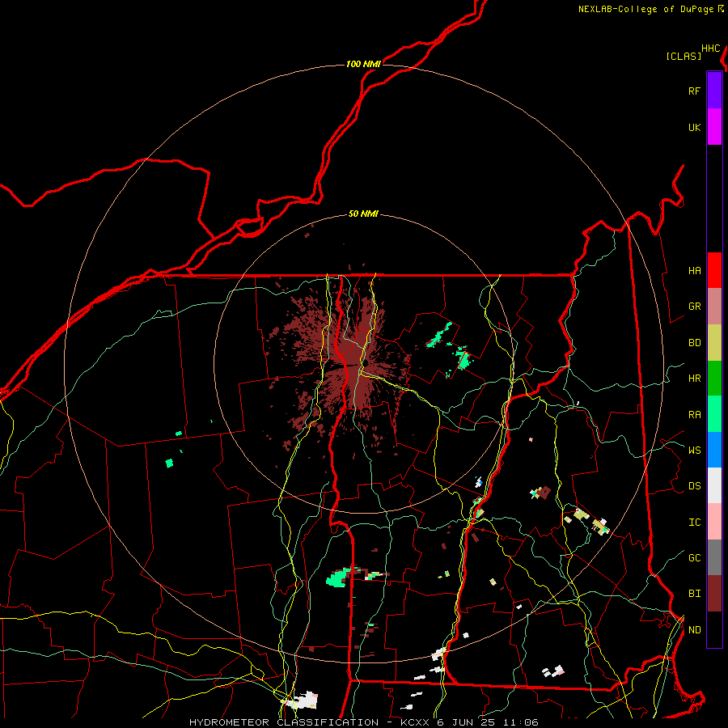Click the HHC product label
This screenshot has width=728, height=728.
711,49
